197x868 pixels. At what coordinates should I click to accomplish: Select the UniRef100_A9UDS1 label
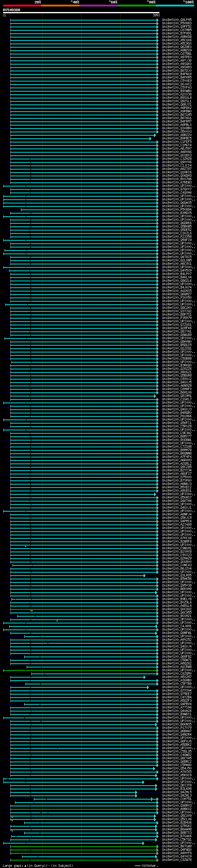(x=177, y=491)
